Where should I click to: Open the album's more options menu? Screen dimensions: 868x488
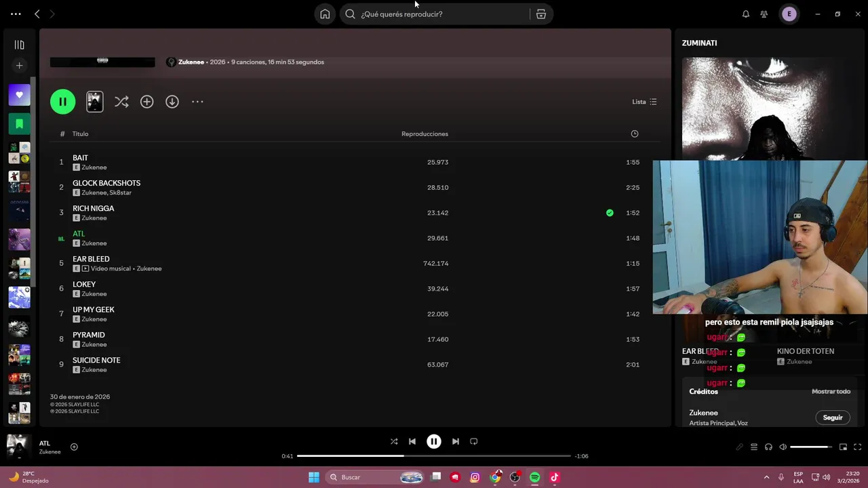click(197, 102)
